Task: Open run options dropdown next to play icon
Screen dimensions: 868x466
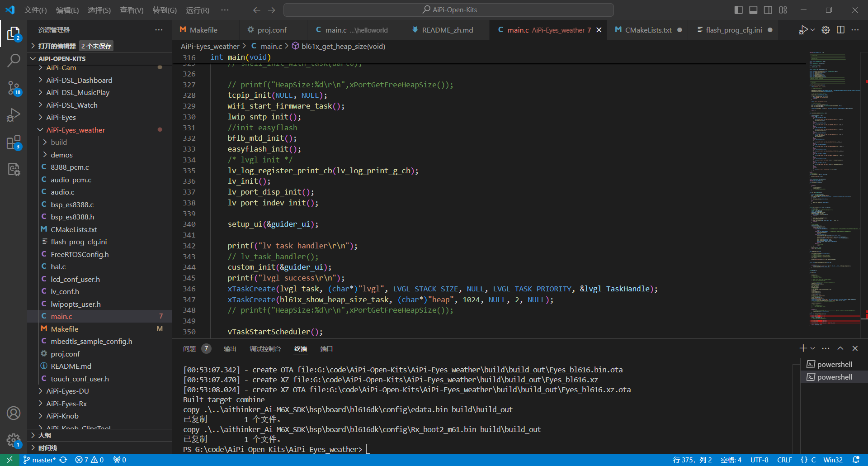Action: tap(812, 30)
